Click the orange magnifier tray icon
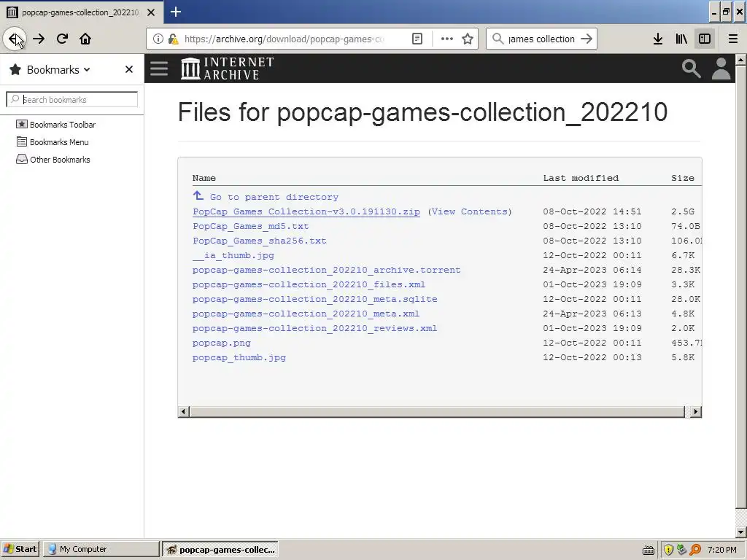This screenshot has width=747, height=560. pos(695,550)
